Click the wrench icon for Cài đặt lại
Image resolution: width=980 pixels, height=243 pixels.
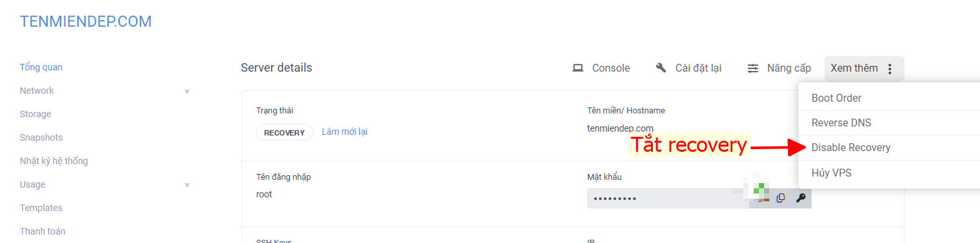click(x=661, y=68)
